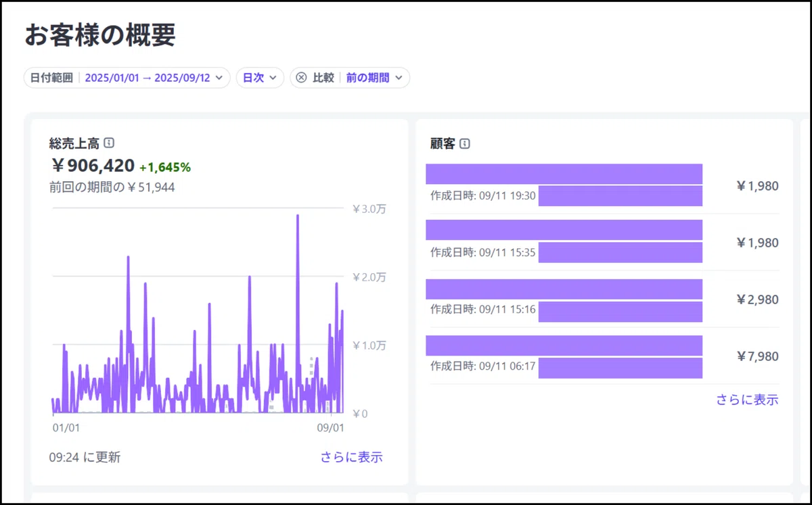This screenshot has width=812, height=505.
Task: Click the 09:24 に更新 timestamp
Action: pos(85,457)
